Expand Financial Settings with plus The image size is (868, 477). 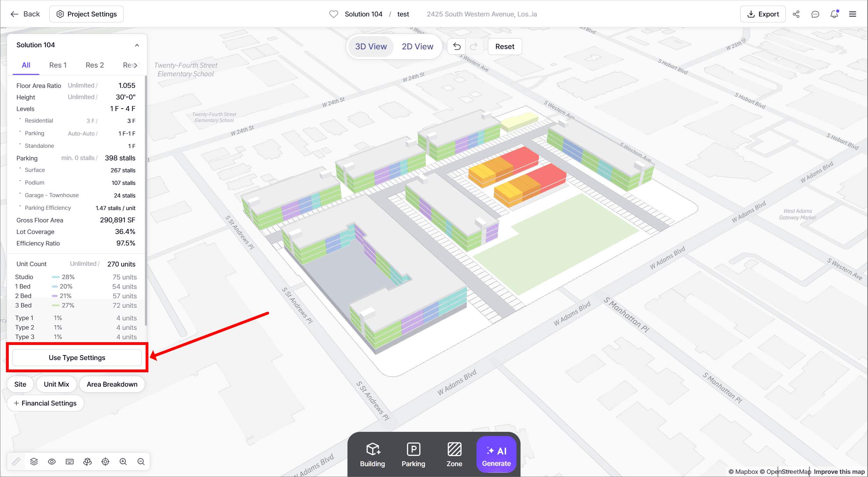point(45,403)
